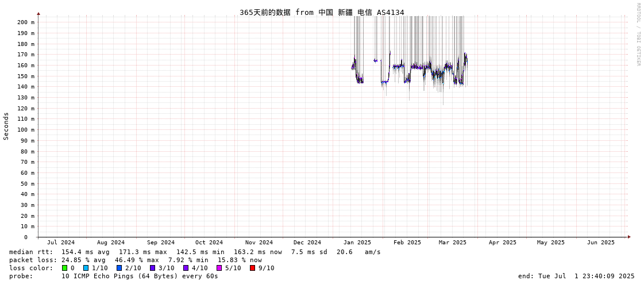The width and height of the screenshot is (644, 284).
Task: Click the 'Seconds' y-axis label
Action: click(6, 126)
